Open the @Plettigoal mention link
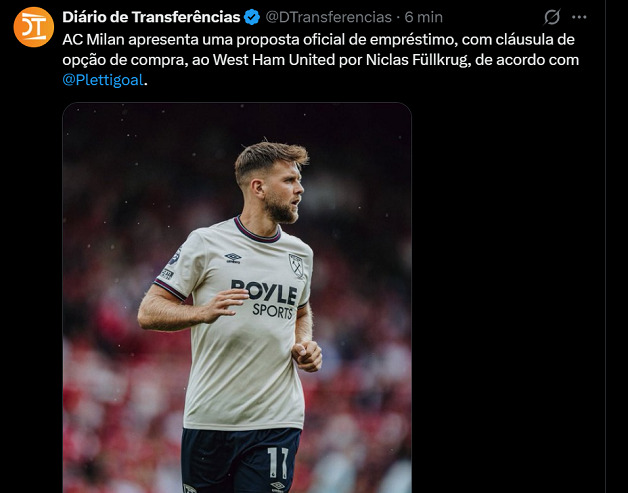The width and height of the screenshot is (628, 493). 103,80
